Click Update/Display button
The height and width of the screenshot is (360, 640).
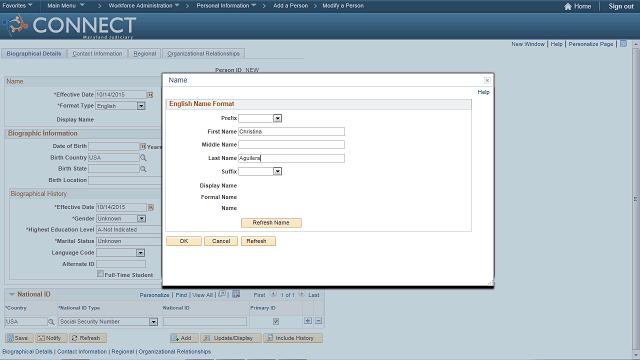[231, 338]
